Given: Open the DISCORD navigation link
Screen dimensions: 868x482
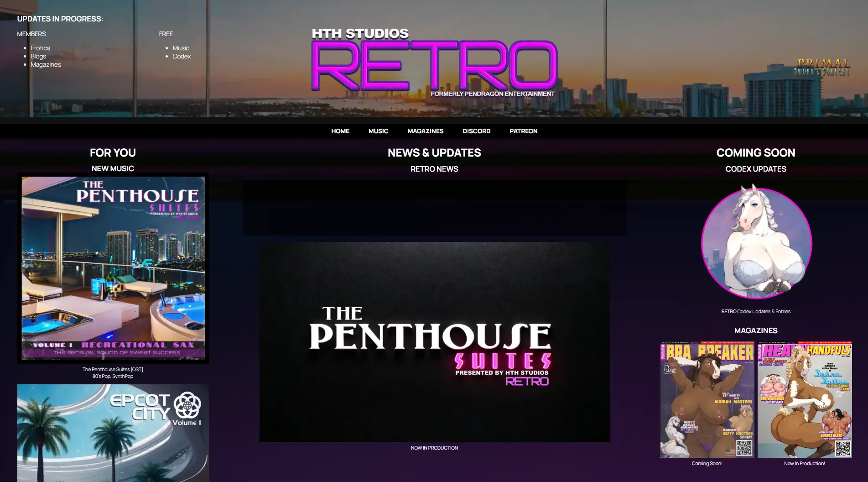Looking at the screenshot, I should (476, 131).
